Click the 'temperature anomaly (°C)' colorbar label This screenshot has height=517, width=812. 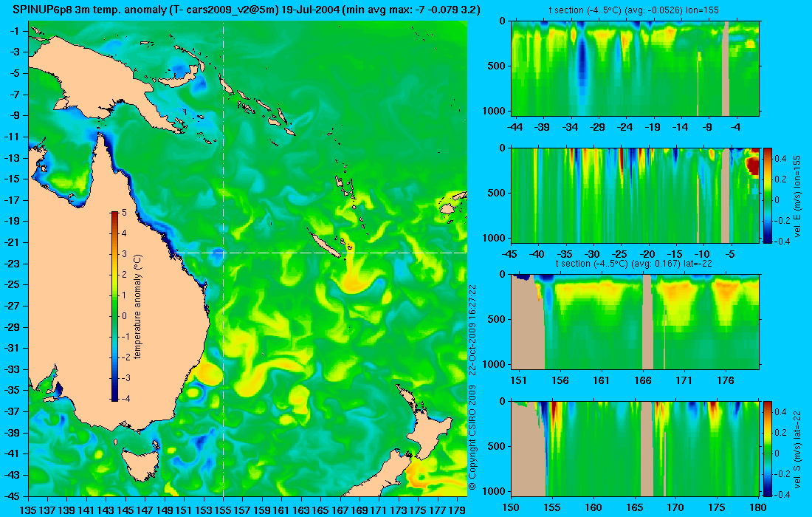point(137,307)
